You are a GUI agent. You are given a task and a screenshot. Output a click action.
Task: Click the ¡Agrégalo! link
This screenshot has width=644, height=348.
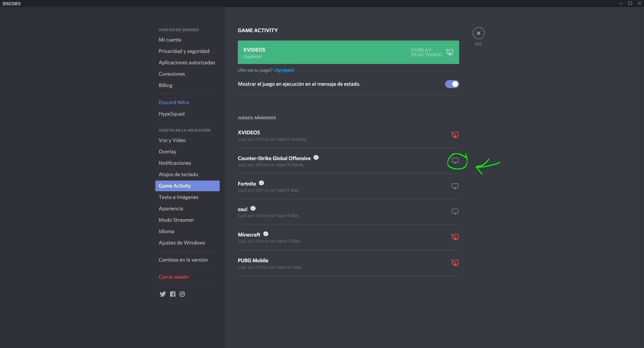pyautogui.click(x=284, y=70)
